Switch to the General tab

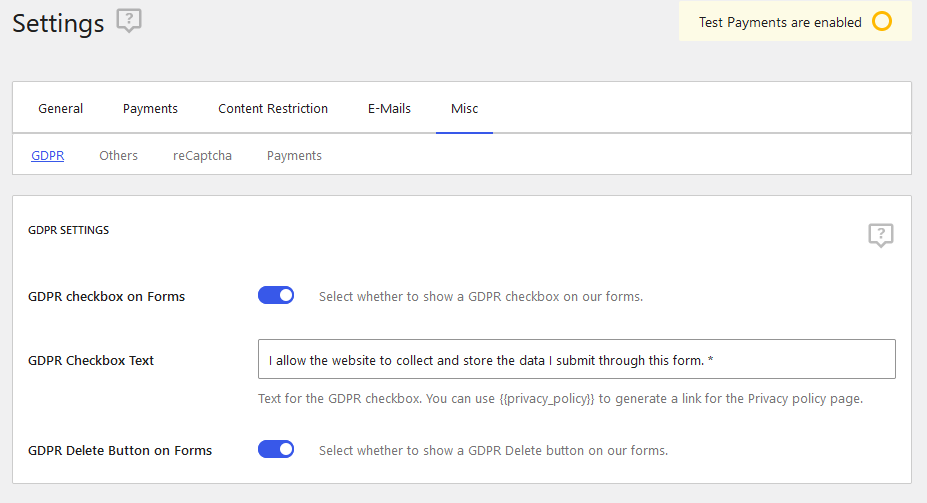[60, 109]
